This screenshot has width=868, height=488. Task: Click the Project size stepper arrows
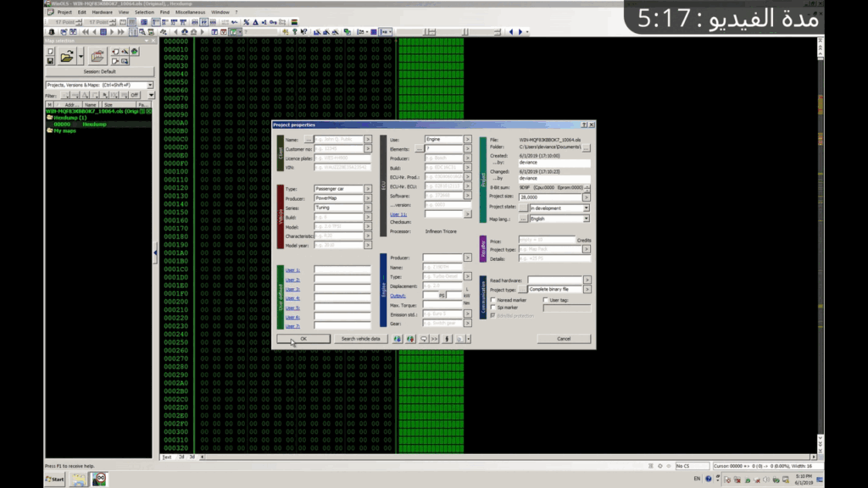click(x=587, y=197)
